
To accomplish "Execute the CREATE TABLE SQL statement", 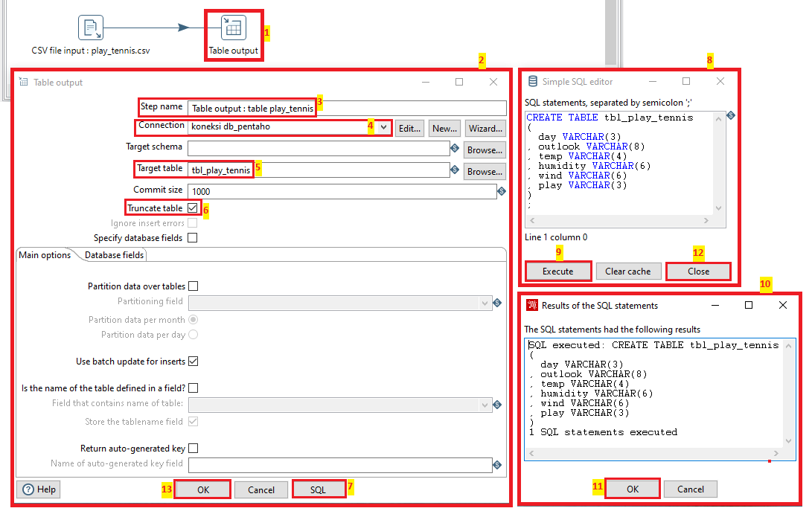I will (x=557, y=271).
